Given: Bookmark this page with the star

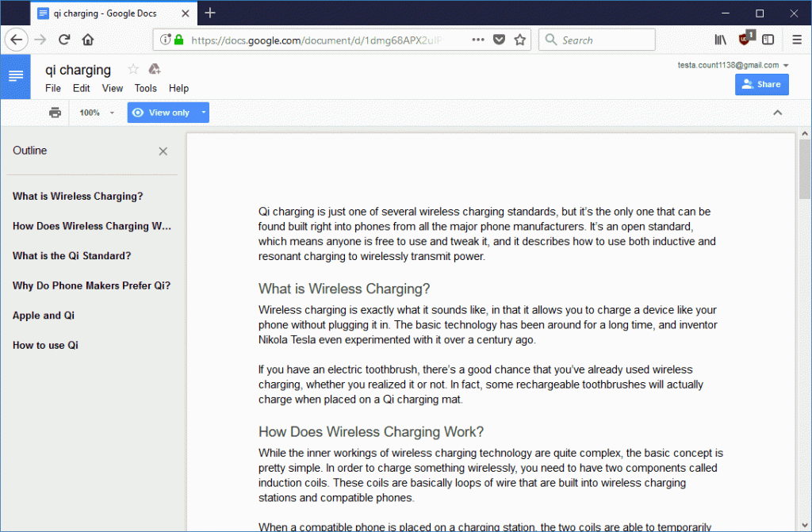Looking at the screenshot, I should [x=520, y=40].
